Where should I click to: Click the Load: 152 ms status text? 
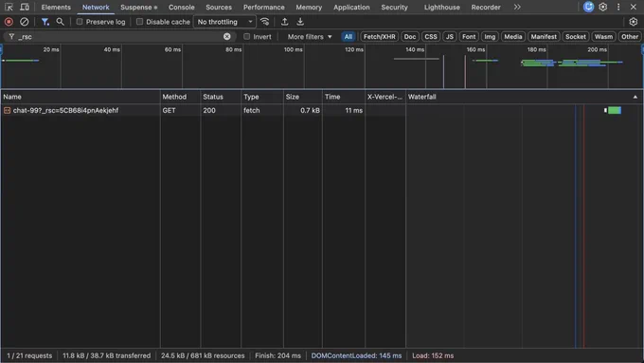[x=433, y=356]
